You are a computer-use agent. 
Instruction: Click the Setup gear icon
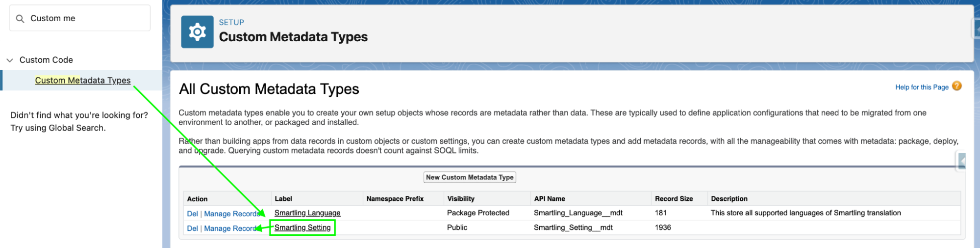pos(197,32)
